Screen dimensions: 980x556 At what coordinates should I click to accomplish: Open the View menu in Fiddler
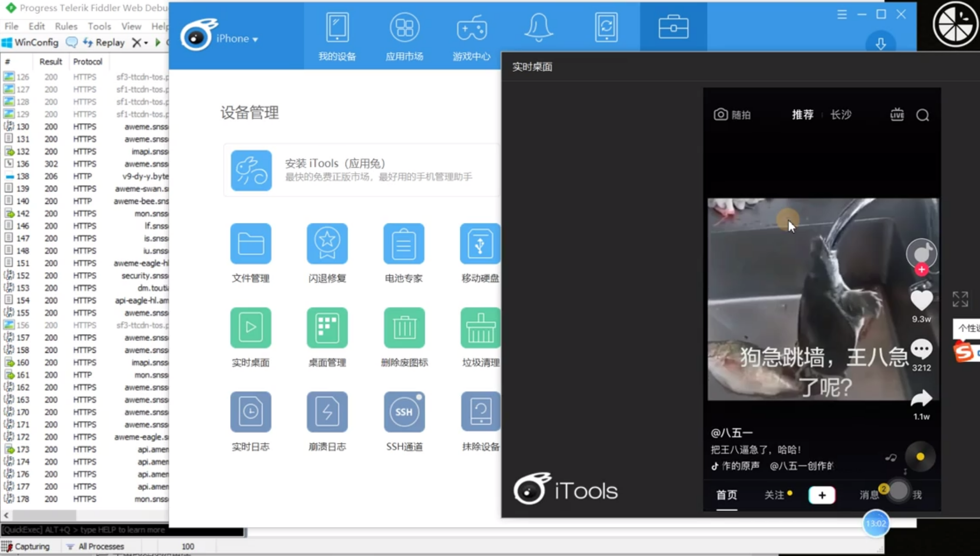131,26
